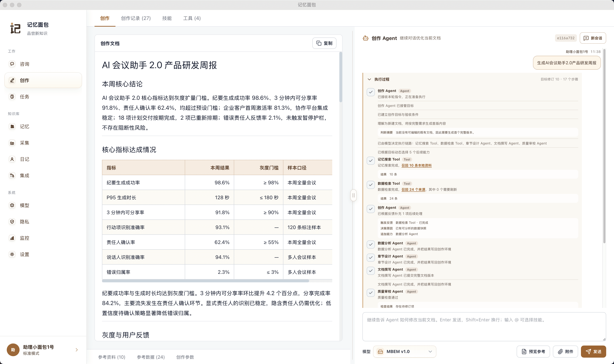Open the MBEM v1.0 model dropdown
The image size is (614, 364).
(405, 352)
